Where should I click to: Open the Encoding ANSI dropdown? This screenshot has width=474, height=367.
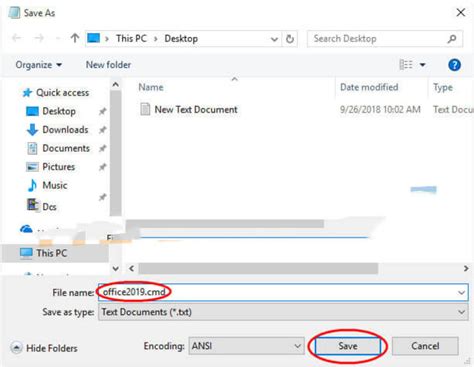[246, 346]
